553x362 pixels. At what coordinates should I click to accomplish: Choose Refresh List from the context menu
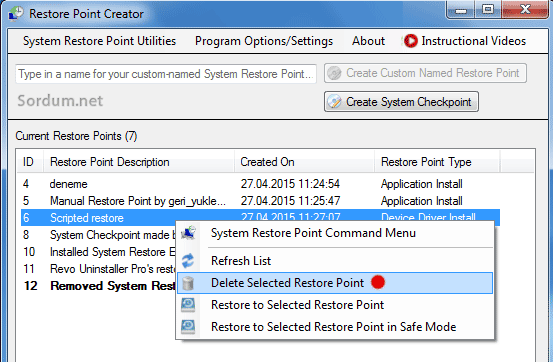pos(335,261)
